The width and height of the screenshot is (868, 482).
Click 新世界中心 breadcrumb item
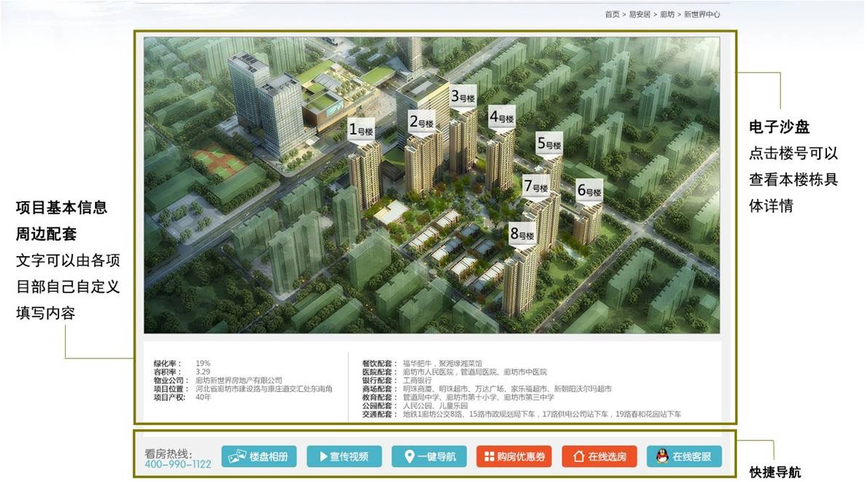pos(702,15)
